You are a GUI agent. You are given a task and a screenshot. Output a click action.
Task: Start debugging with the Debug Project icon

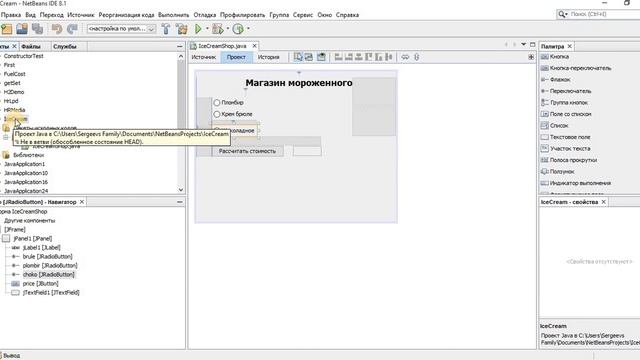click(x=218, y=29)
